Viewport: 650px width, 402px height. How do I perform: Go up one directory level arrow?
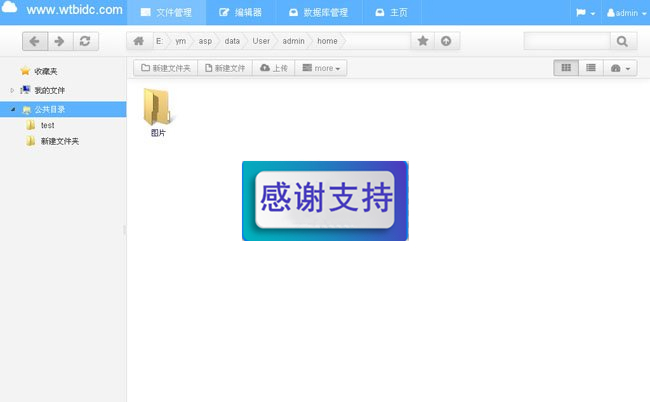point(446,41)
